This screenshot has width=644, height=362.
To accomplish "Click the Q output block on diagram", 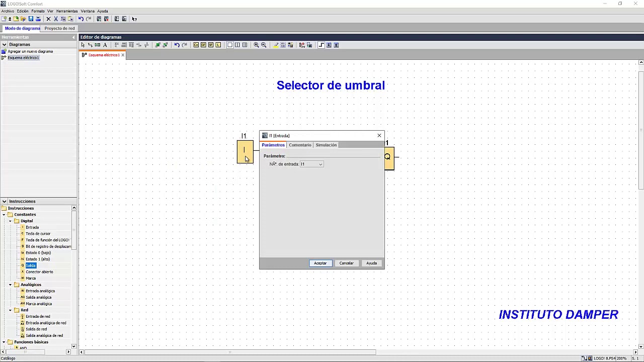I will point(389,158).
